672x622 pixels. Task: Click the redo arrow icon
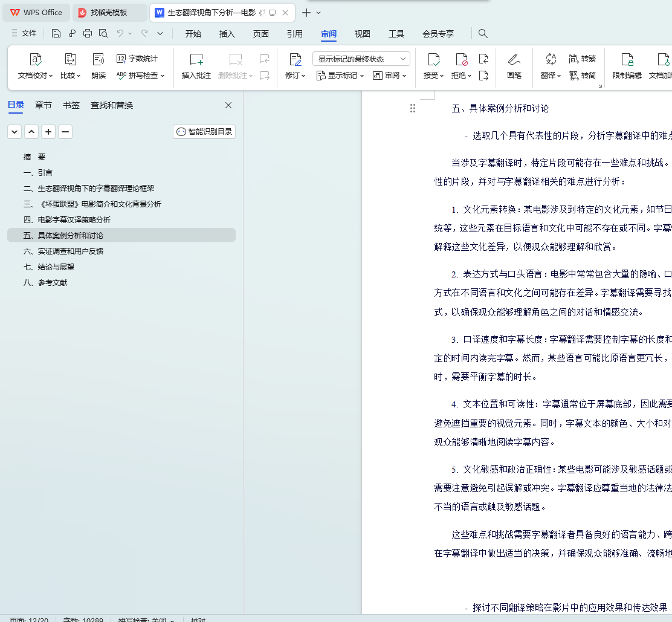pos(145,33)
